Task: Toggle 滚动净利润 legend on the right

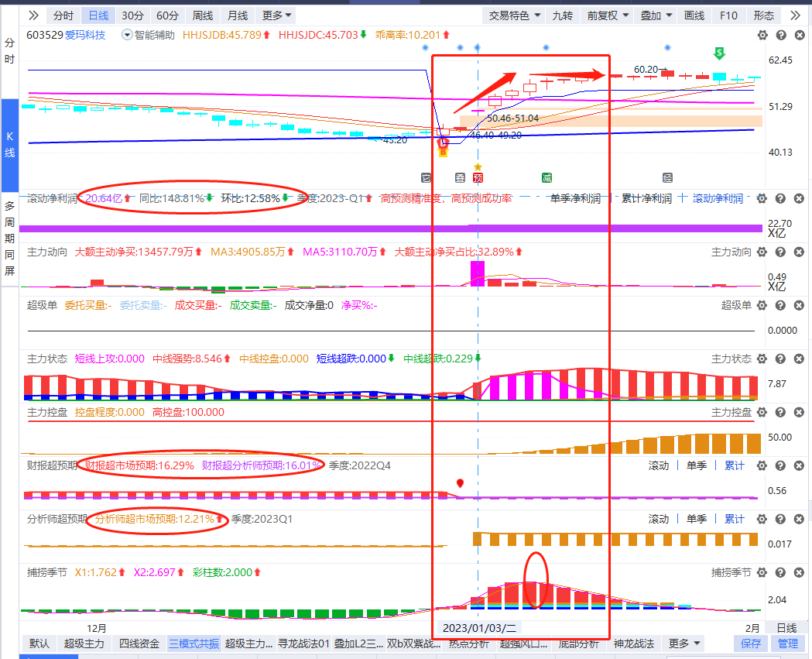Action: point(718,198)
